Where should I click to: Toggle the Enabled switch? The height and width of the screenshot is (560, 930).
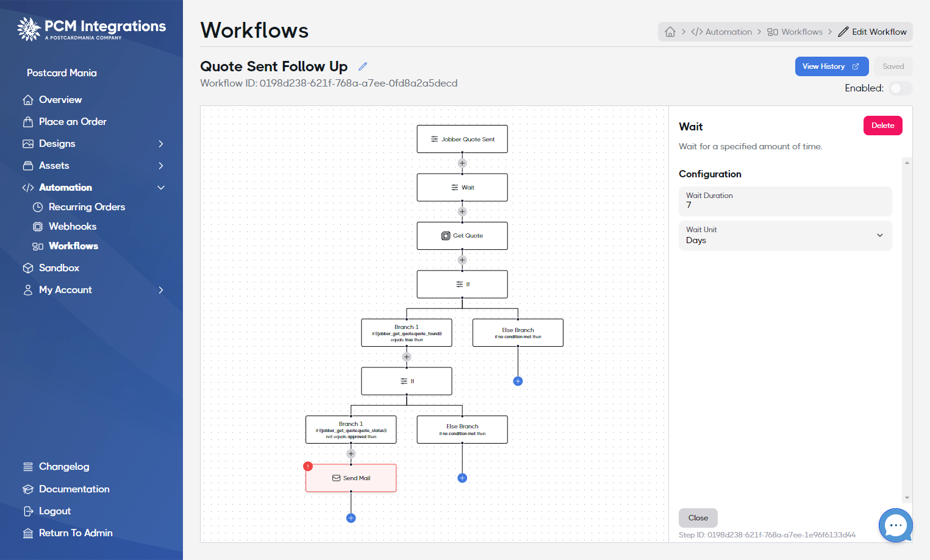900,88
